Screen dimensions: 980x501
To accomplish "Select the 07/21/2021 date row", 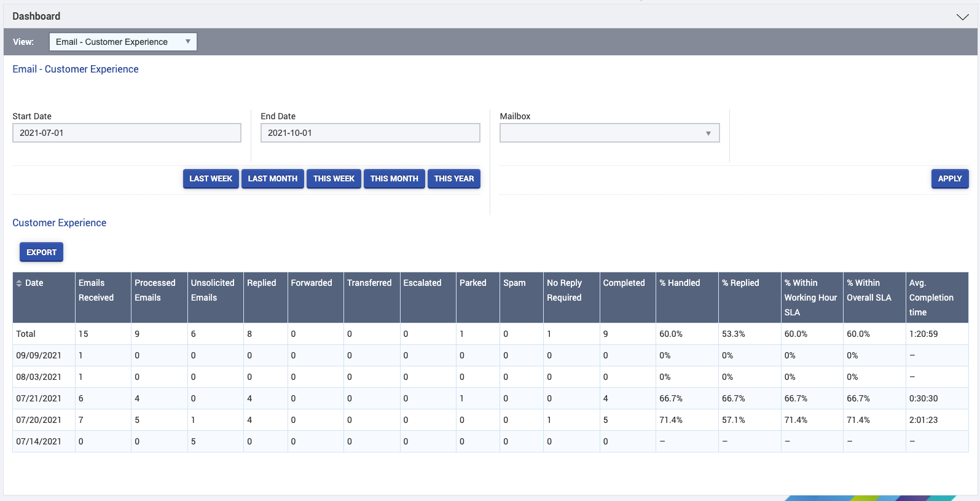I will coord(39,398).
